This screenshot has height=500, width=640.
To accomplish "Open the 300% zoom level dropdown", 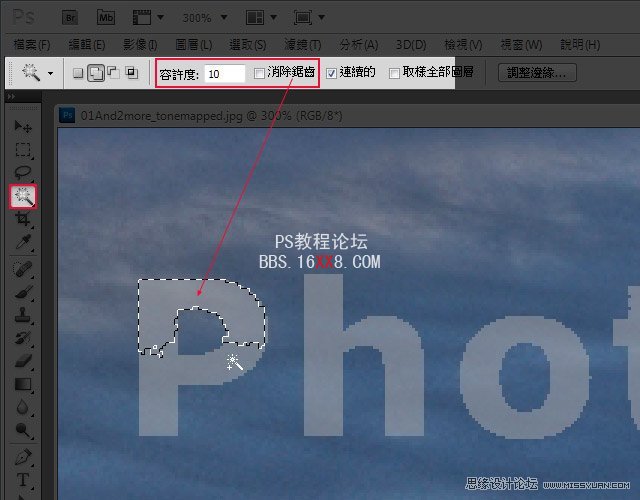I will [224, 18].
